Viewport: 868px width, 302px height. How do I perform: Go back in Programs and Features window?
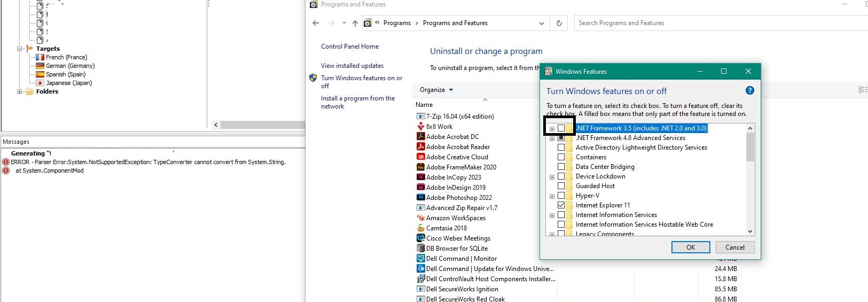point(316,23)
